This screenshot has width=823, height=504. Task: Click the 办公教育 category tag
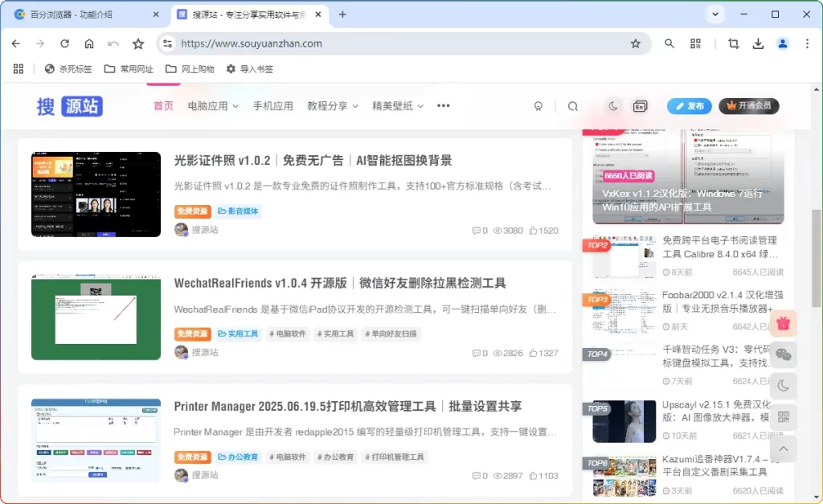(x=238, y=457)
